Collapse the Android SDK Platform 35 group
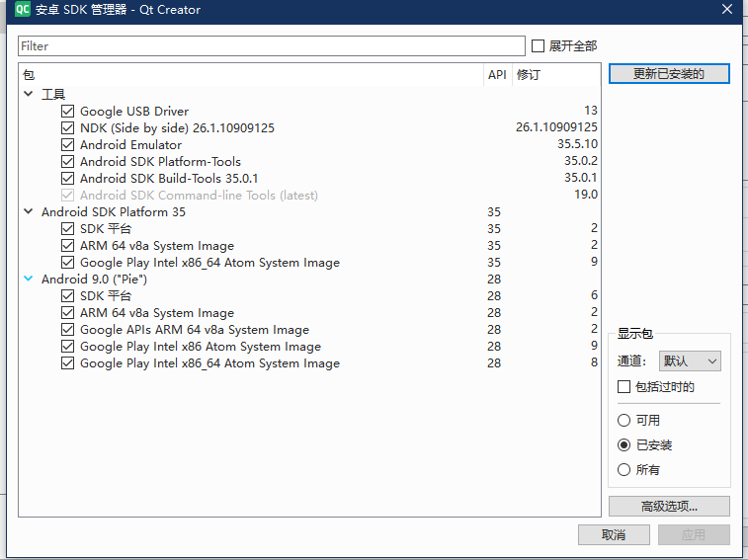This screenshot has width=748, height=560. pos(28,211)
